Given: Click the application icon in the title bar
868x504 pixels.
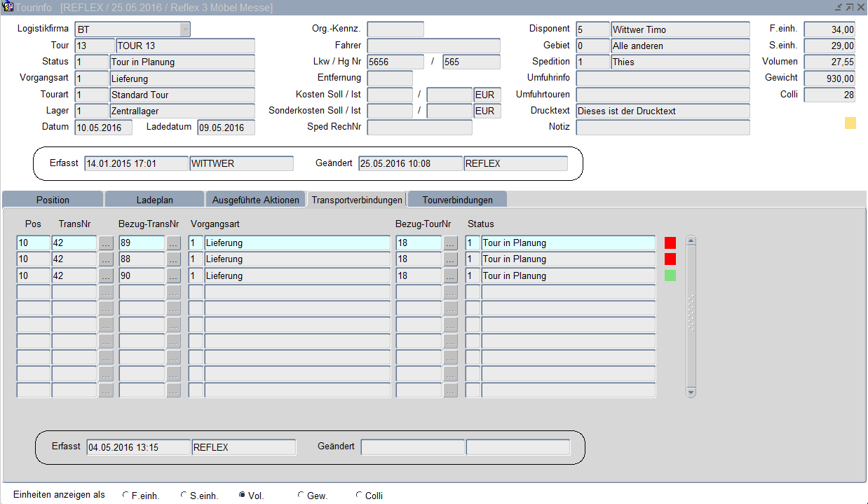Looking at the screenshot, I should point(8,7).
